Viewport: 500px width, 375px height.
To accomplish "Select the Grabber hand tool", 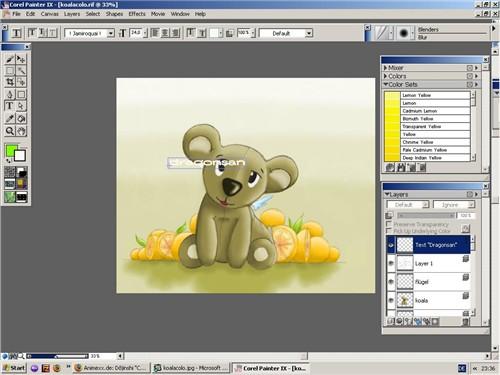I will pyautogui.click(x=21, y=131).
